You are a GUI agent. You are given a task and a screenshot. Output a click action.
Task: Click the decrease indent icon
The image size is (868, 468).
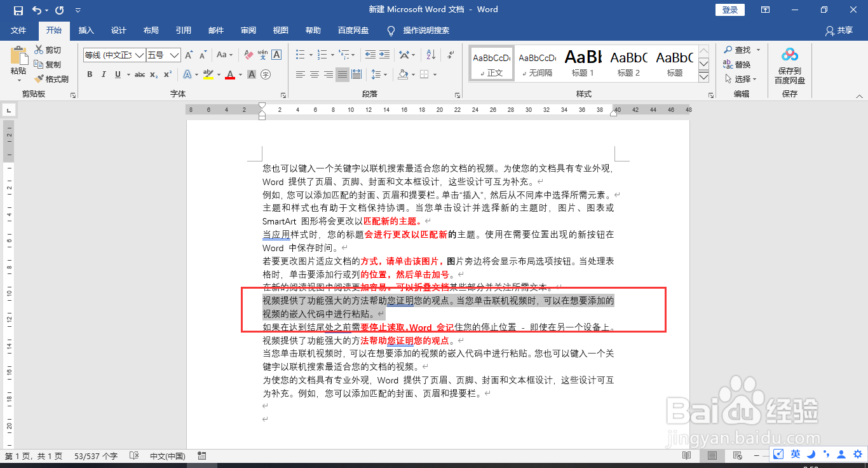coord(370,55)
